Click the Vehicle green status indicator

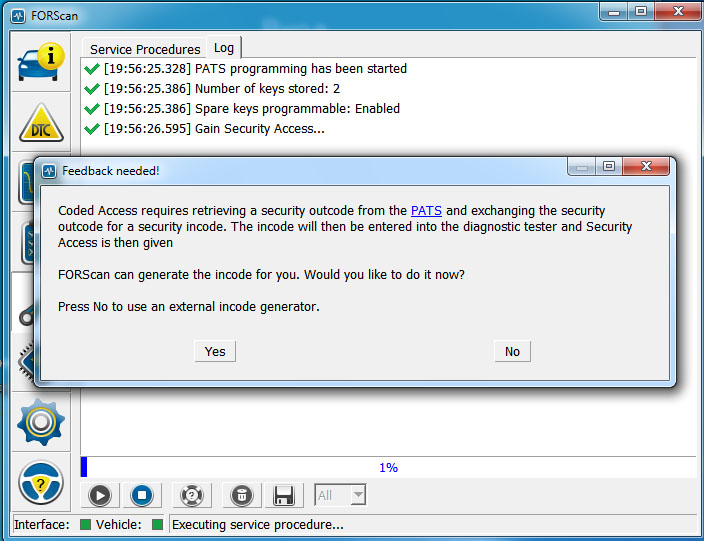(x=157, y=525)
